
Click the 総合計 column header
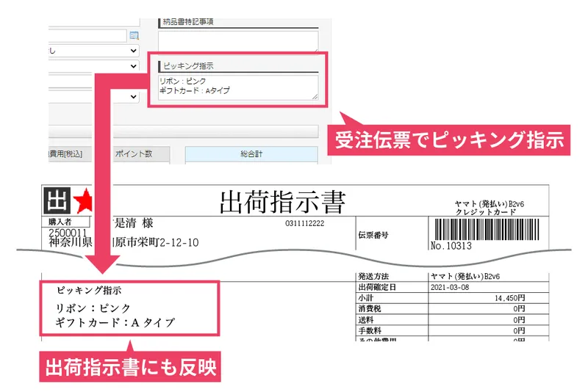click(251, 154)
